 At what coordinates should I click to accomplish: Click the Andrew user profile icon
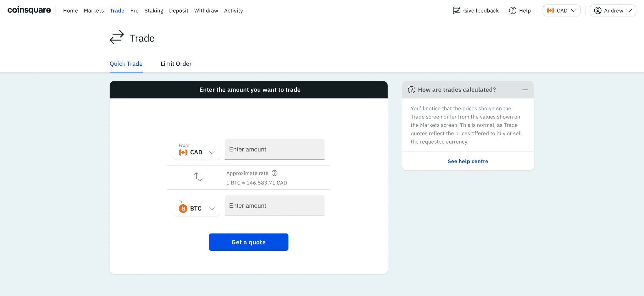pos(598,10)
